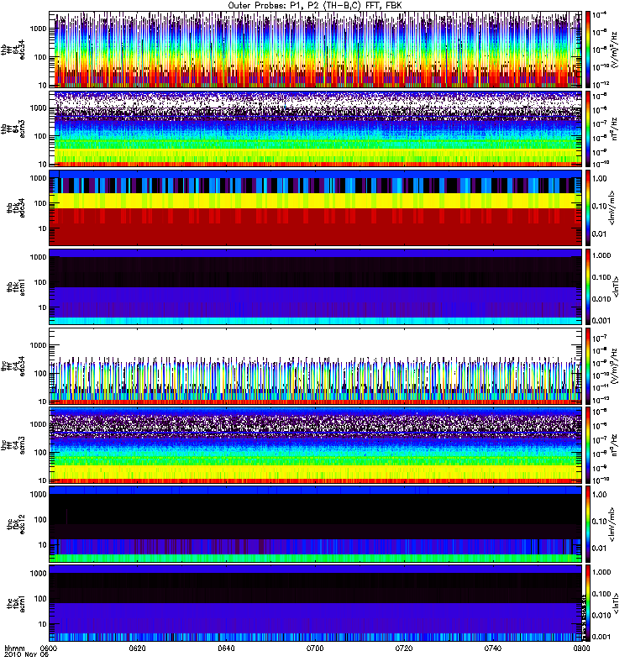Viewport: 630px width, 672px height.
Task: Select the thc fff 64 scm3 panel label
Action: (x=13, y=444)
